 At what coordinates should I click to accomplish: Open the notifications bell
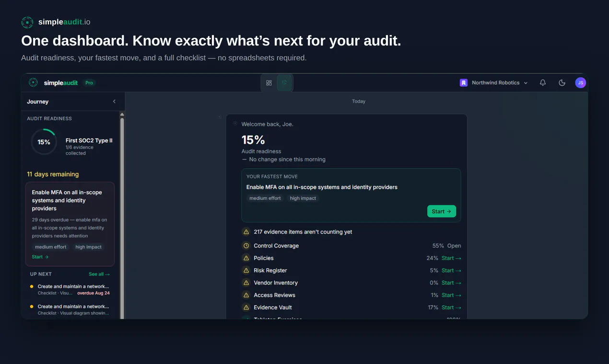pyautogui.click(x=543, y=83)
